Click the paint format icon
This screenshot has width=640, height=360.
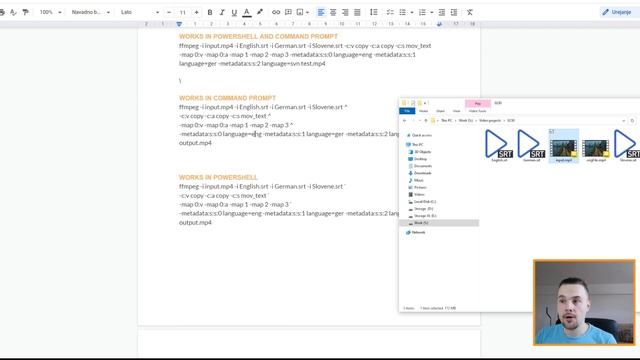click(x=25, y=12)
